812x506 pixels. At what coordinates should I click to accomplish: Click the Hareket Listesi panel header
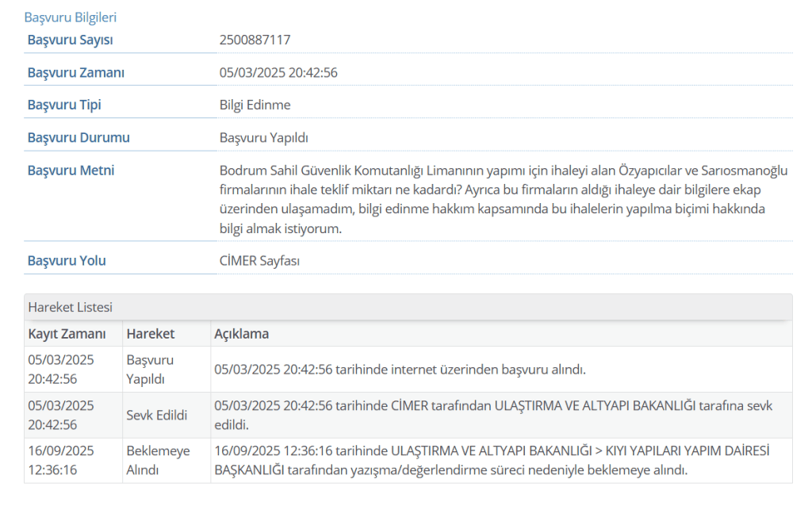pos(70,307)
